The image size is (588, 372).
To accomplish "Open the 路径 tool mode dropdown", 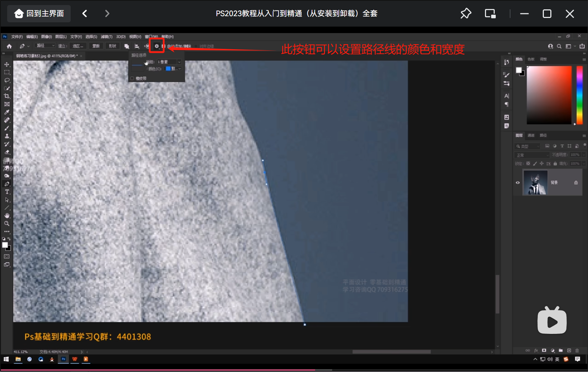I will [46, 46].
